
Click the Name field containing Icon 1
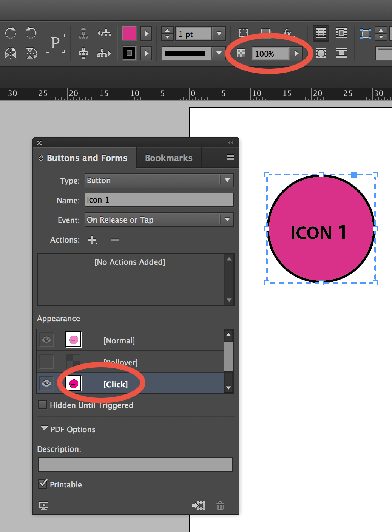159,200
